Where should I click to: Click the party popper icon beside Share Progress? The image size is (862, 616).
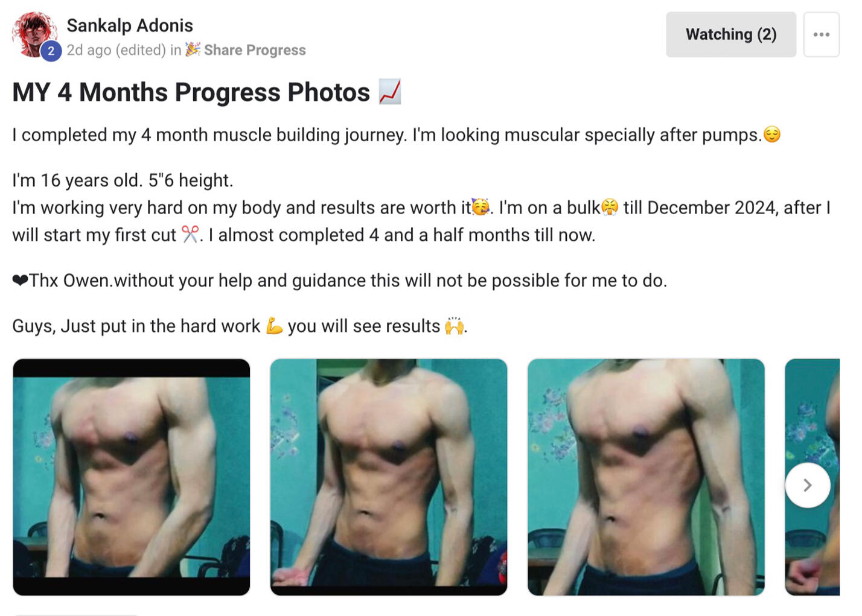[193, 49]
